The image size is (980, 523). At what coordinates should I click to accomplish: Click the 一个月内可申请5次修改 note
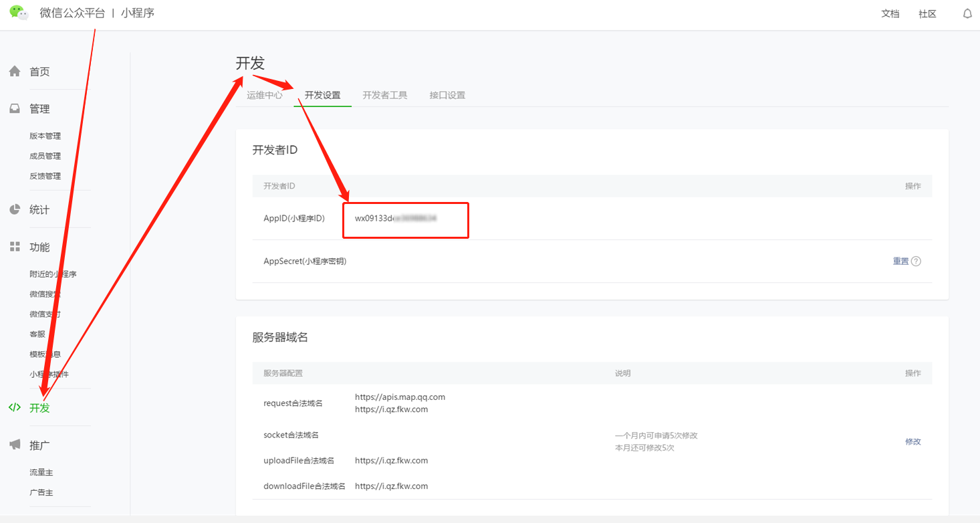tap(656, 435)
